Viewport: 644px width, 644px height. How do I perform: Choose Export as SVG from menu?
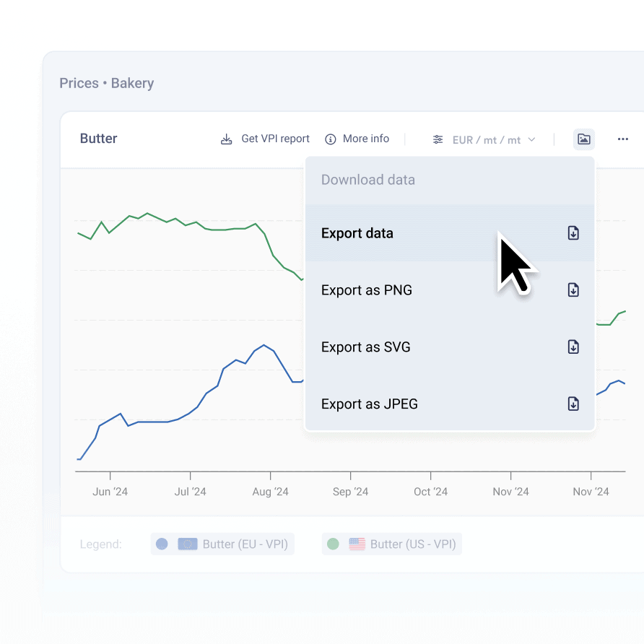click(x=365, y=347)
